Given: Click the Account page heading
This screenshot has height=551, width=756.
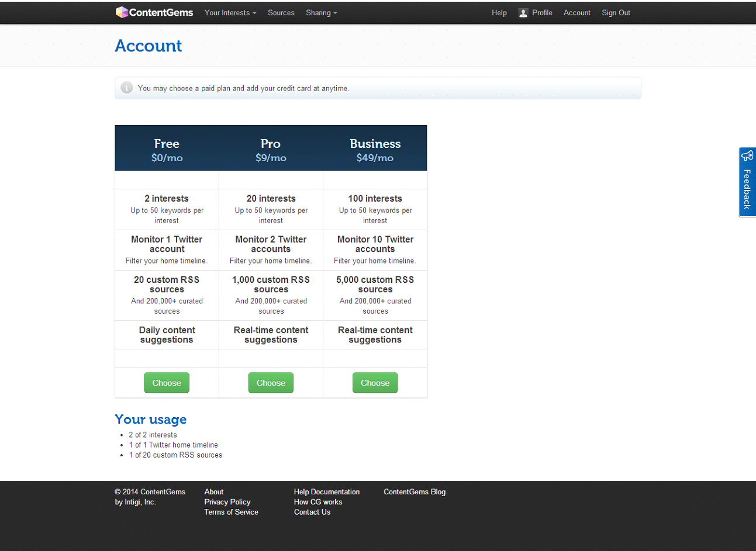Looking at the screenshot, I should pyautogui.click(x=149, y=46).
